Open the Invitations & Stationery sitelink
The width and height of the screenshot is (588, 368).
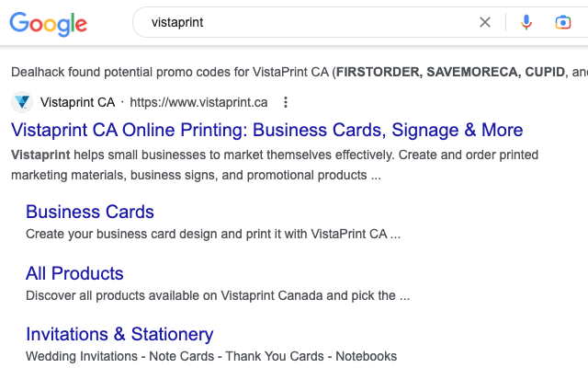119,334
